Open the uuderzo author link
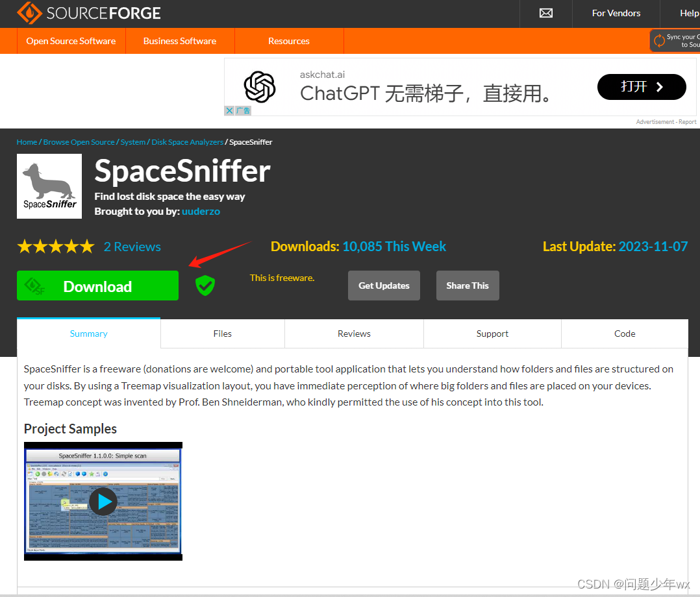Viewport: 700px width, 597px height. [201, 212]
